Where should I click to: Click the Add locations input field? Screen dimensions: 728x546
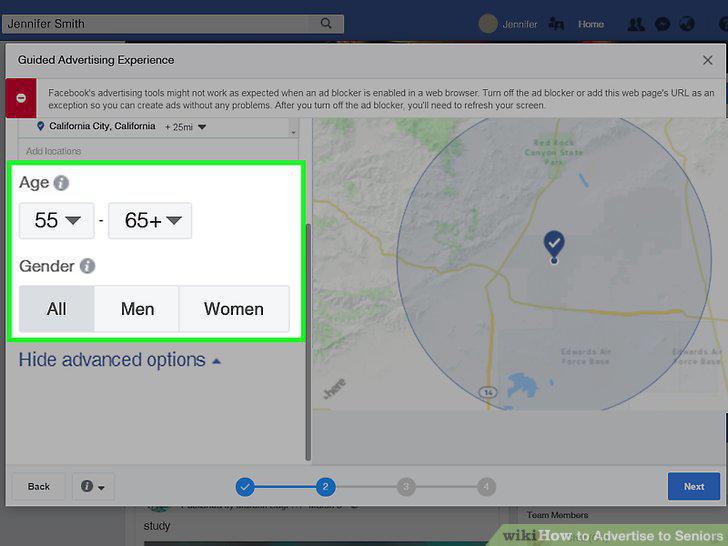click(x=158, y=151)
